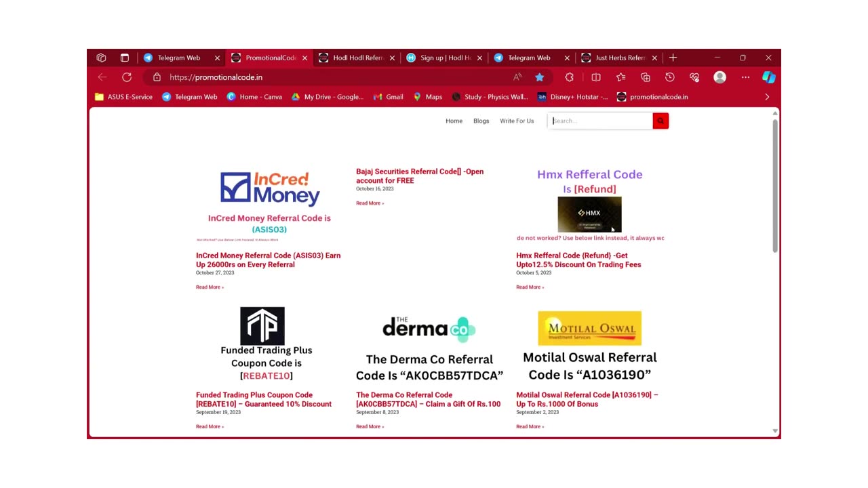
Task: Open the Collections icon
Action: click(x=646, y=77)
